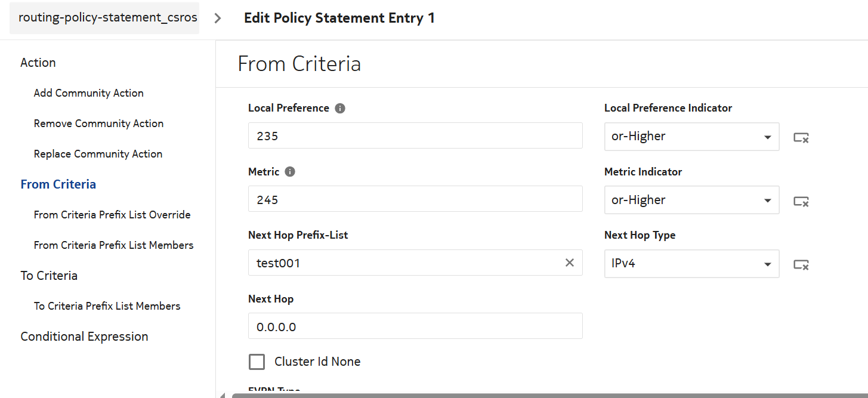Click the horizontal scrollbar at bottom
Viewport: 868px width, 398px height.
point(537,395)
